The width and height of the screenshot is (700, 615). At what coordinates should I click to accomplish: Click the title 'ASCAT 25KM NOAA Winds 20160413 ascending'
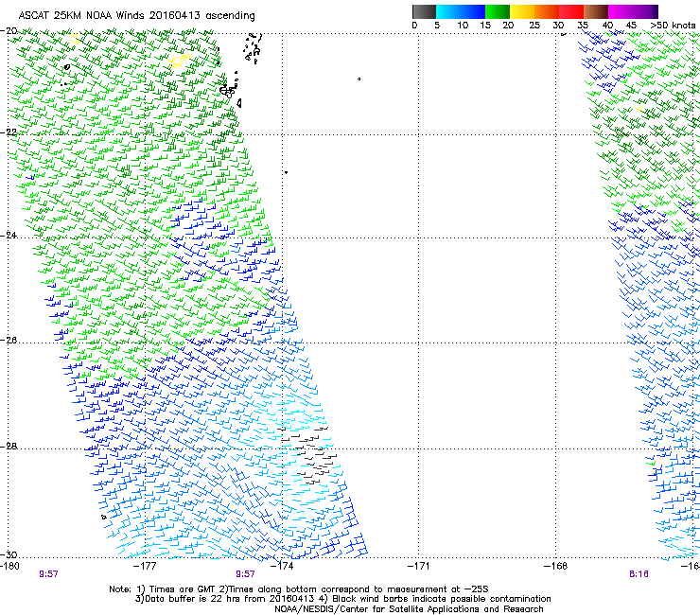136,16
